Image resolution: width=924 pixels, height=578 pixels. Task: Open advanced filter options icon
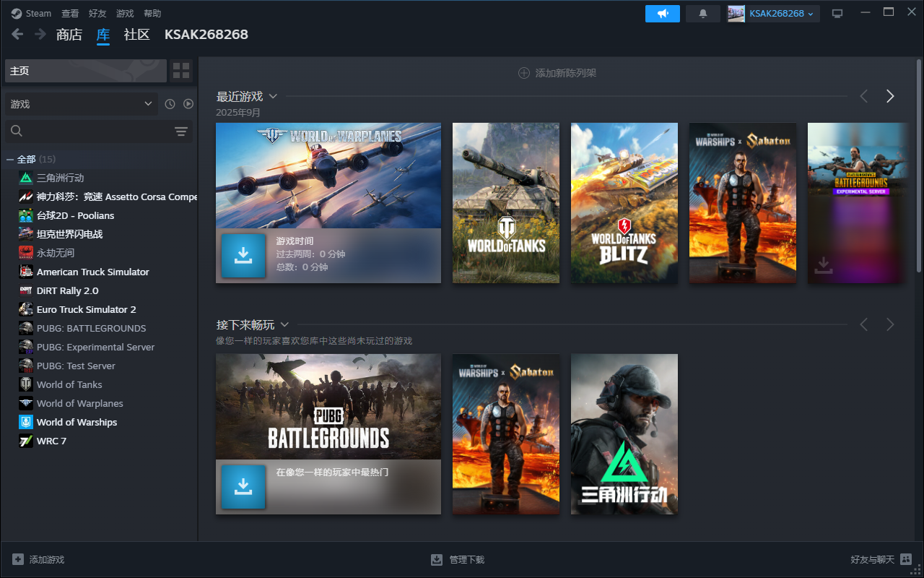[180, 131]
